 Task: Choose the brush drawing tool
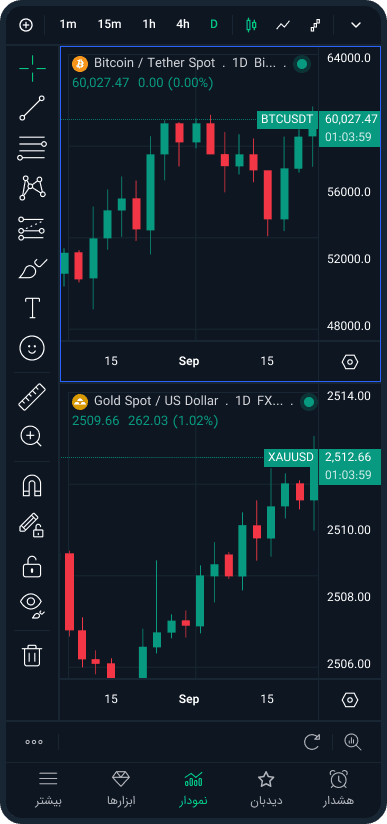tap(32, 268)
